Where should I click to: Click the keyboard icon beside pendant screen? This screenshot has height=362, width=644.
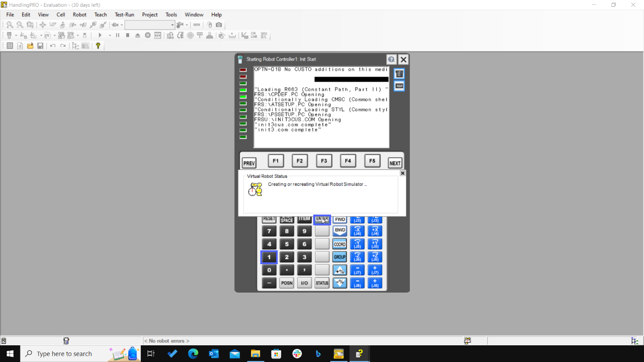pyautogui.click(x=399, y=86)
